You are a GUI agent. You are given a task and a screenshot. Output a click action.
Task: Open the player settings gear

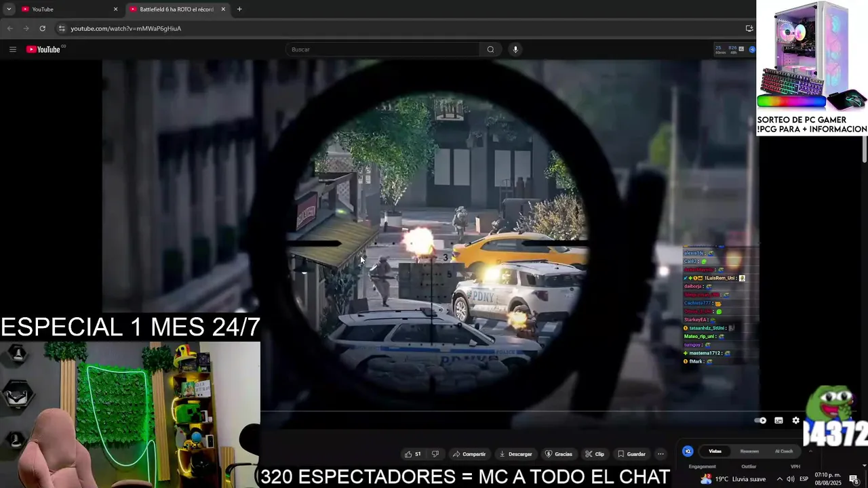point(796,420)
